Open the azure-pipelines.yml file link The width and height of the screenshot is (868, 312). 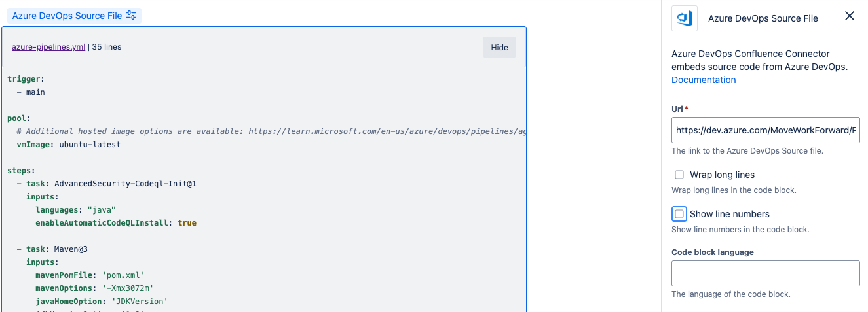[48, 47]
